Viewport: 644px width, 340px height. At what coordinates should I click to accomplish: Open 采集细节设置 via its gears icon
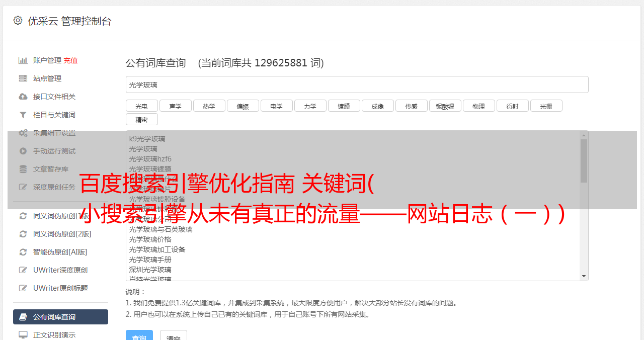pos(23,133)
